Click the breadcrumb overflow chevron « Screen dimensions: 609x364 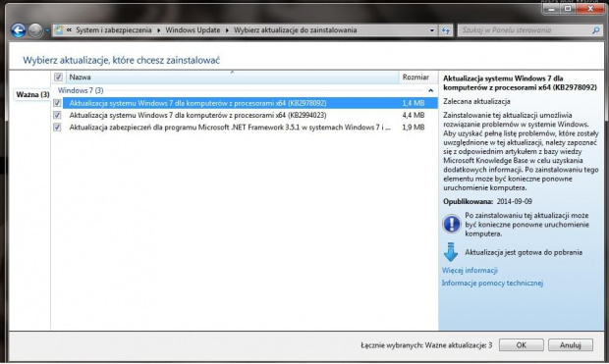click(69, 29)
